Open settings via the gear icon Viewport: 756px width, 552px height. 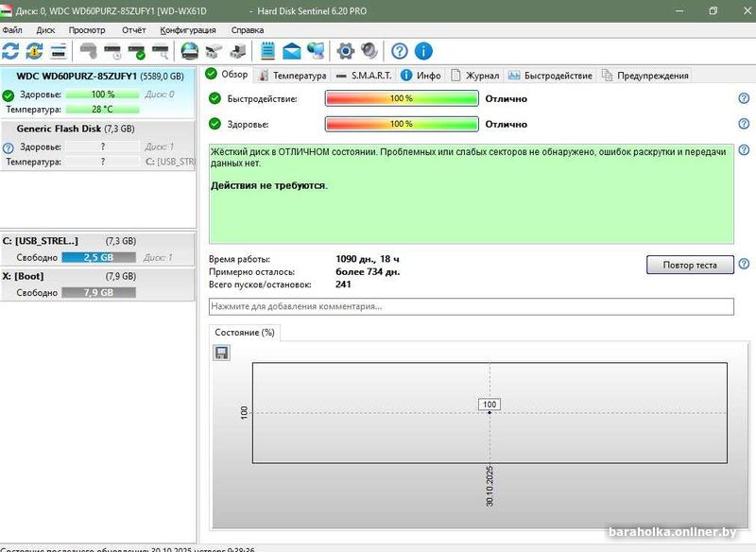click(x=346, y=51)
